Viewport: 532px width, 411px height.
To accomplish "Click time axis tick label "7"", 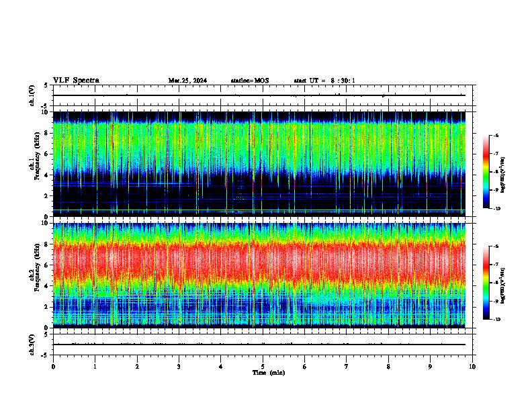I will click(x=347, y=367).
